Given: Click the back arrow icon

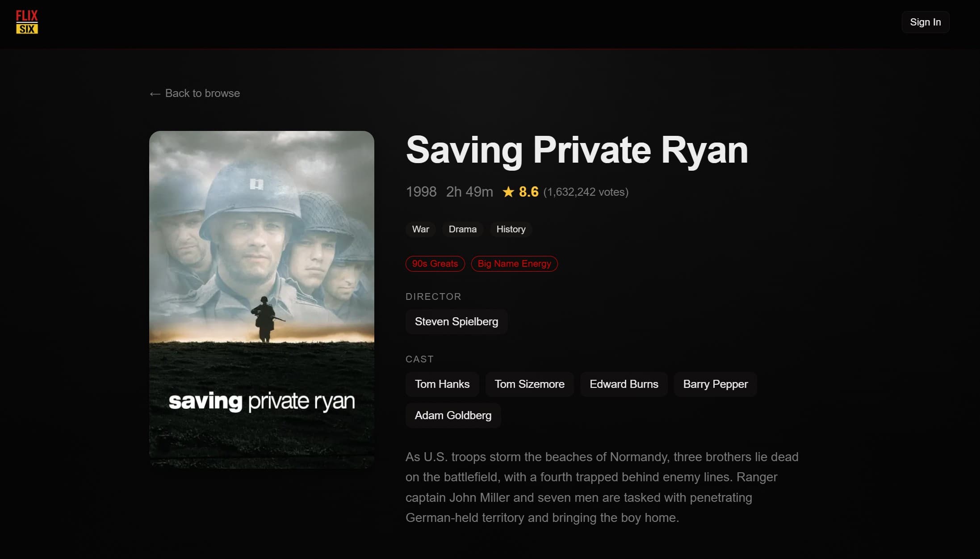Looking at the screenshot, I should (x=155, y=93).
